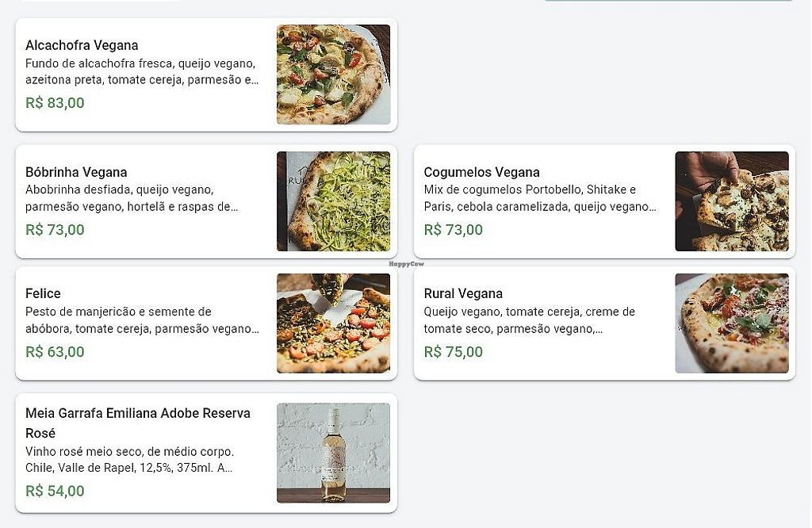Open the Bóbrinha Vegana item title
The width and height of the screenshot is (812, 528).
(76, 172)
